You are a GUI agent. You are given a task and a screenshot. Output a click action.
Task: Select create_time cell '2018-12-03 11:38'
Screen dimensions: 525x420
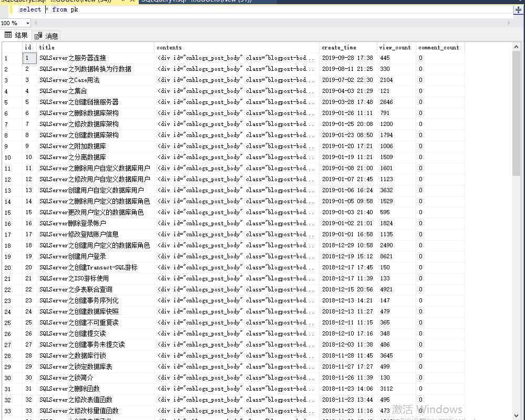point(348,345)
